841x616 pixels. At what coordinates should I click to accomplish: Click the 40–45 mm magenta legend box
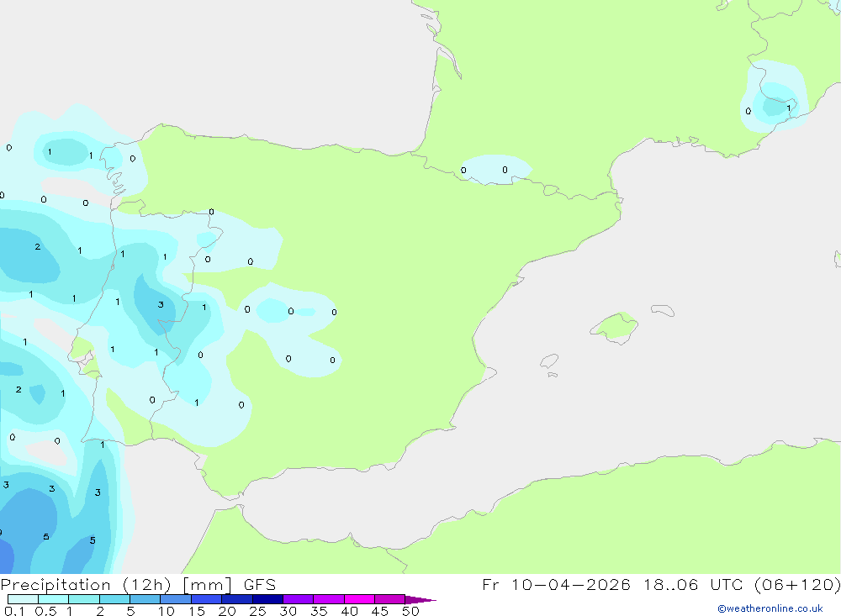[359, 599]
